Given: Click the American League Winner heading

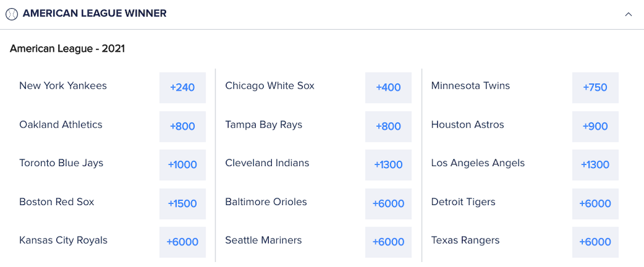Looking at the screenshot, I should [x=94, y=14].
